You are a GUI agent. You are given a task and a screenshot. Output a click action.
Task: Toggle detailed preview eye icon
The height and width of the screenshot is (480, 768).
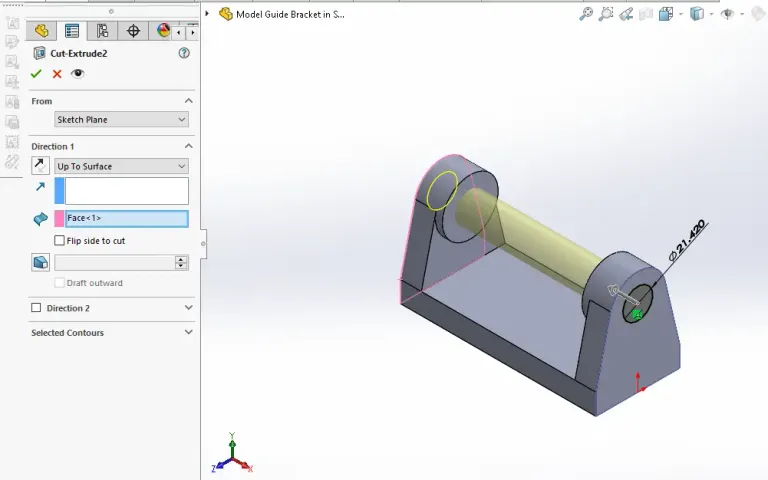click(78, 74)
